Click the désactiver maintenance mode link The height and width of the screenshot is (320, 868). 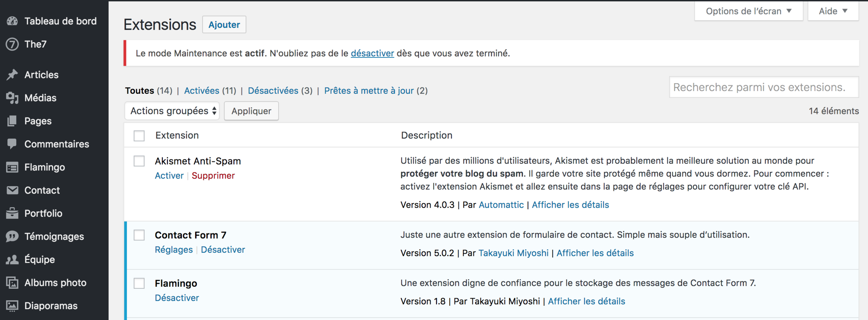coord(372,53)
